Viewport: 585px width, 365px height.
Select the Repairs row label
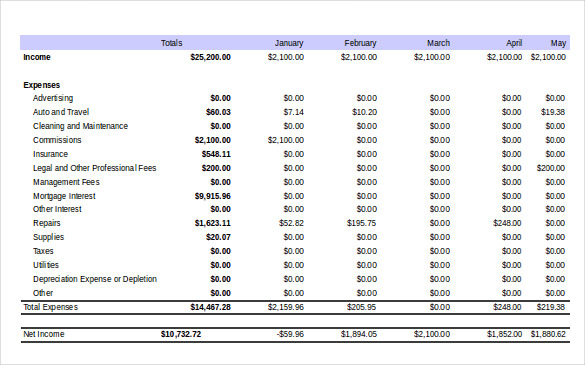tap(47, 223)
